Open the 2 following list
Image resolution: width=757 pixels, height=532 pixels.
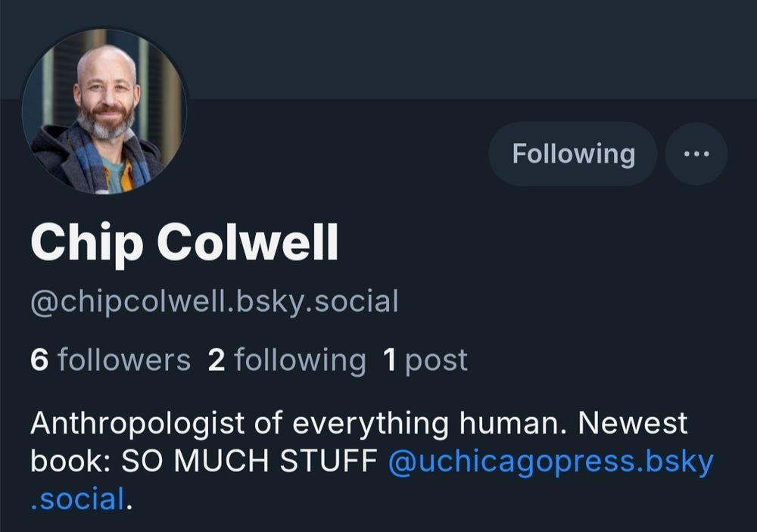pyautogui.click(x=287, y=361)
